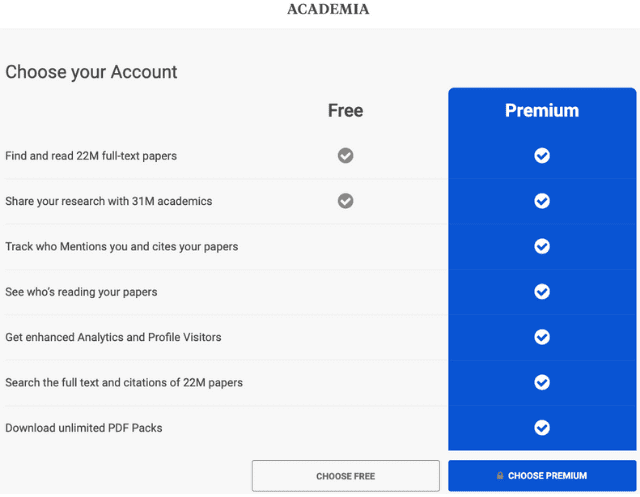The image size is (640, 497).
Task: Click Download unlimited PDF Packs feature text
Action: point(84,428)
